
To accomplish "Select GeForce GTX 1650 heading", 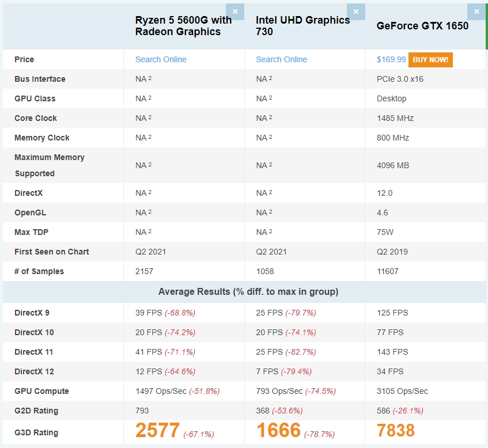I will (x=422, y=26).
